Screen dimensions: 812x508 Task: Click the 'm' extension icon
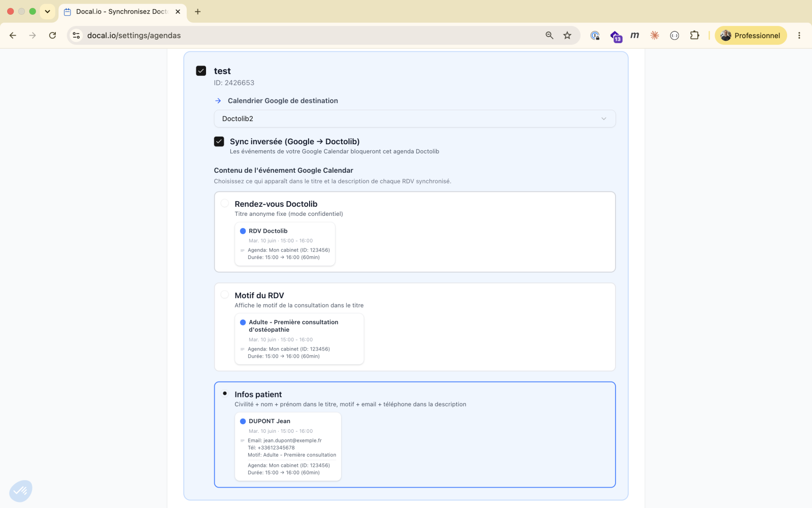635,35
